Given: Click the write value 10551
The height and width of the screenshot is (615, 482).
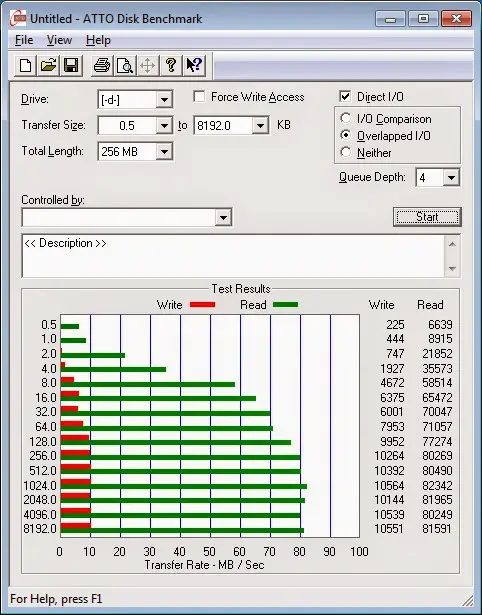Looking at the screenshot, I should [x=389, y=528].
